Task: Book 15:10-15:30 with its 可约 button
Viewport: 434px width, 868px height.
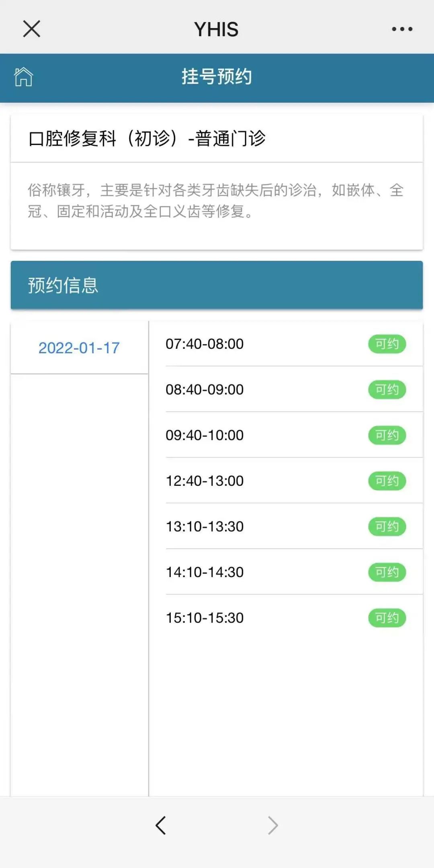Action: coord(387,618)
